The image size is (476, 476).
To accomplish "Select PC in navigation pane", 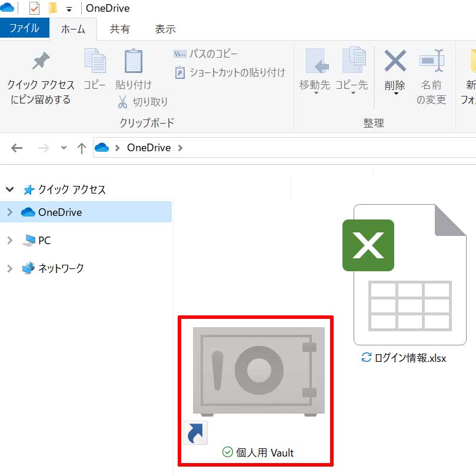I will [36, 241].
